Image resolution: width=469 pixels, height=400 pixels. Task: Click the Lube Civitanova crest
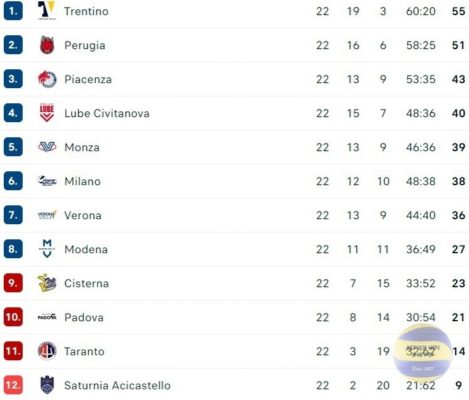coord(47,113)
